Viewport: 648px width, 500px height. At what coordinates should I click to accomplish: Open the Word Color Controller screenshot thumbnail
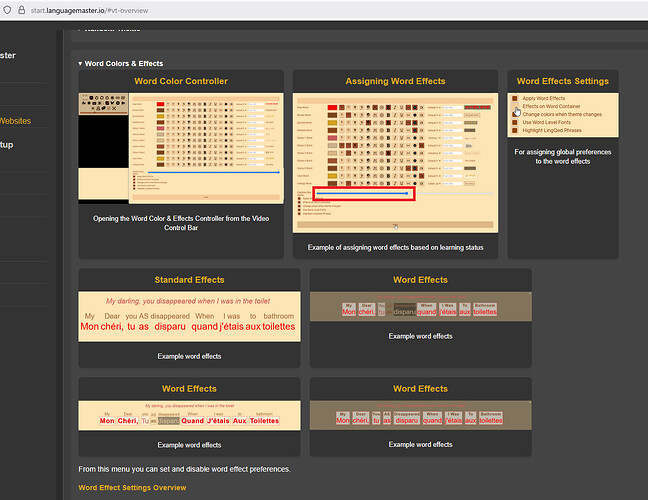tap(181, 148)
